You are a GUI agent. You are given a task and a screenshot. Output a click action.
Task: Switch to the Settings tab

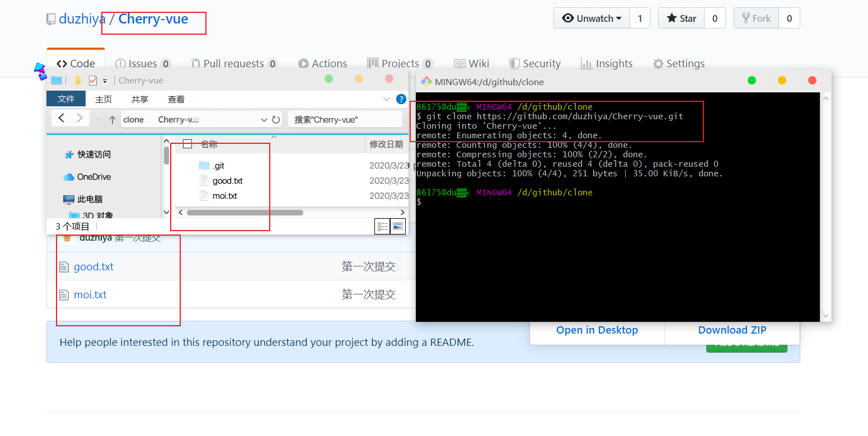(x=679, y=63)
